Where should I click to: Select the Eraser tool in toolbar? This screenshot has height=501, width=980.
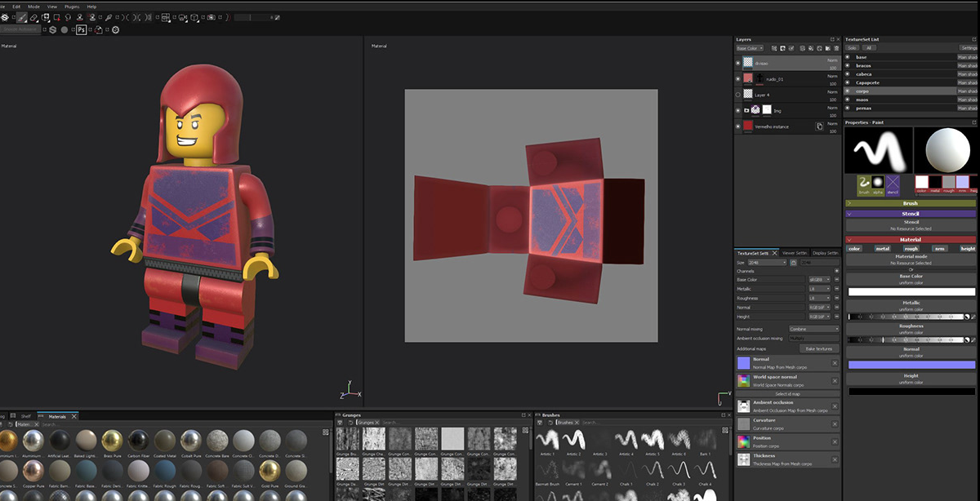tap(33, 17)
